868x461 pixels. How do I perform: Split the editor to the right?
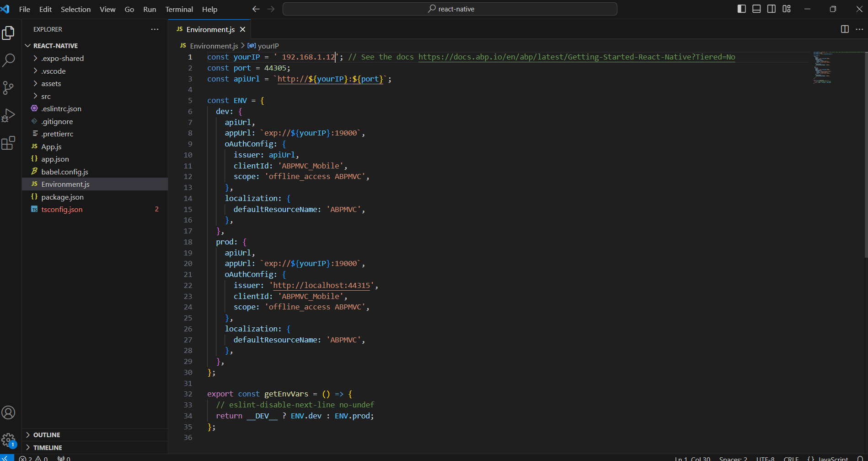(845, 29)
